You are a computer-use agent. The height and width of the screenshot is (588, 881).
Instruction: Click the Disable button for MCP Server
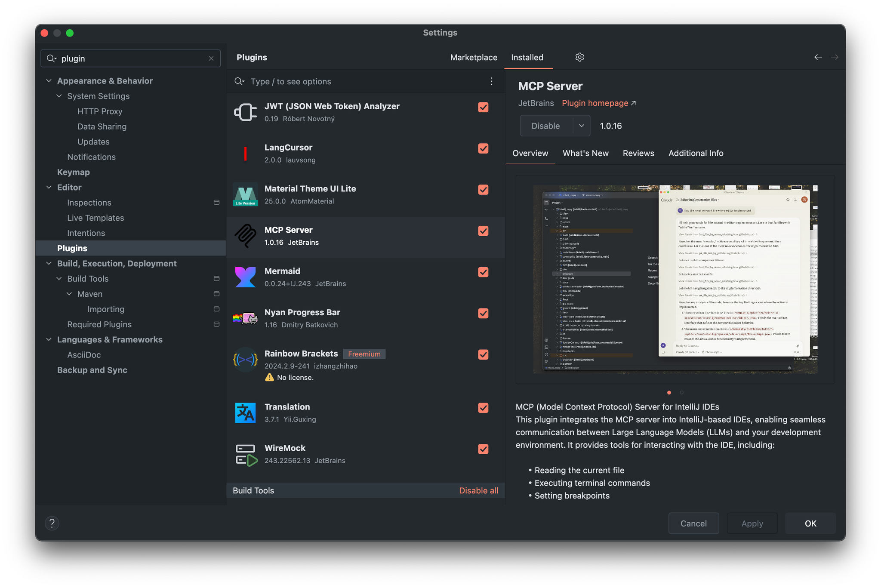(x=546, y=126)
